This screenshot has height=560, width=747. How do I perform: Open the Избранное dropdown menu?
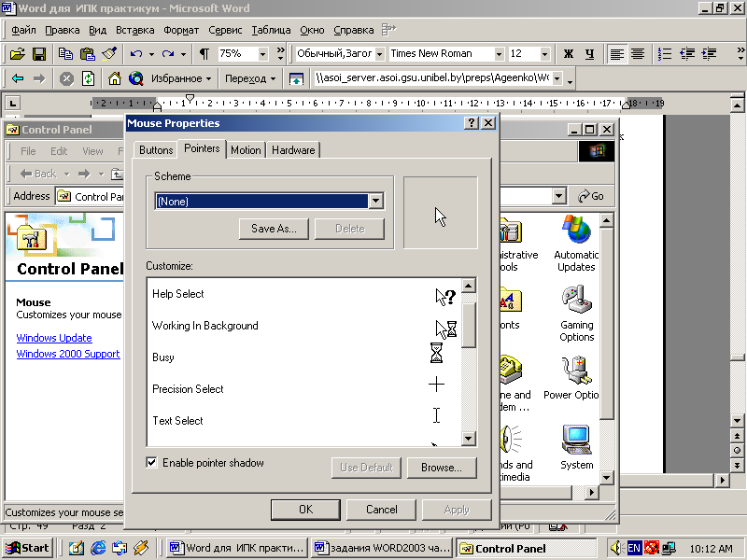point(181,78)
